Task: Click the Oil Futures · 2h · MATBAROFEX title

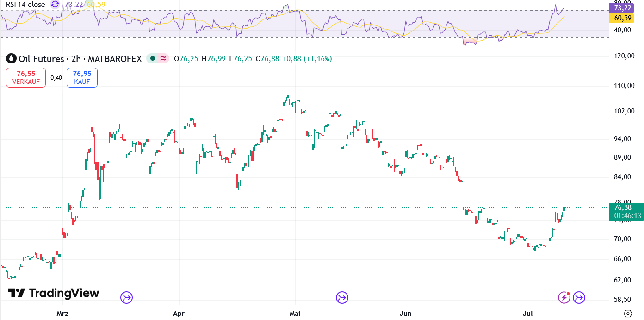Action: 80,59
